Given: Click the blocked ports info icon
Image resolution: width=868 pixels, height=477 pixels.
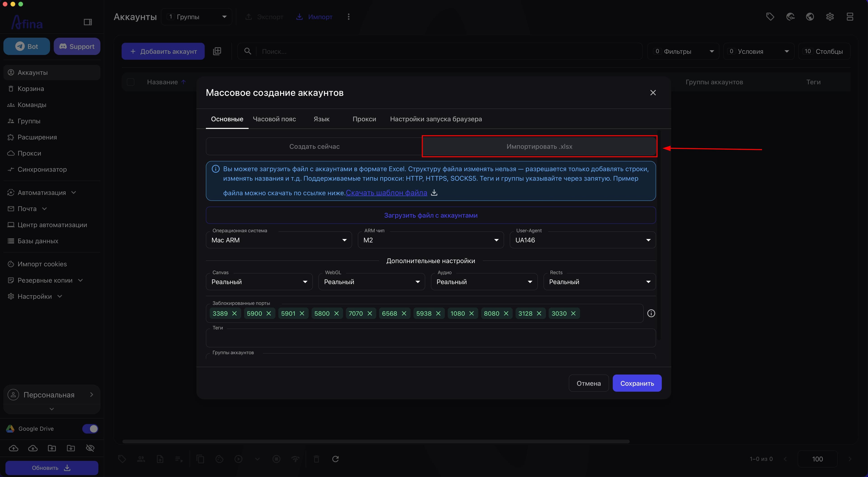Looking at the screenshot, I should click(x=651, y=314).
